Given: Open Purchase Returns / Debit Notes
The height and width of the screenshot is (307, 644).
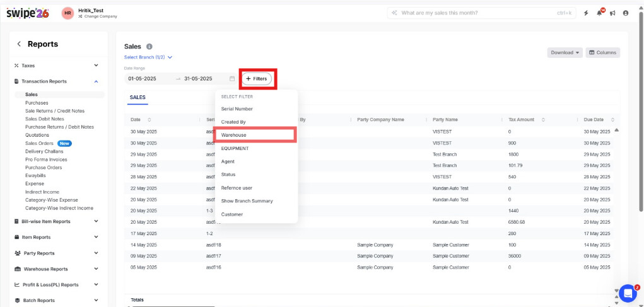Looking at the screenshot, I should pyautogui.click(x=59, y=127).
